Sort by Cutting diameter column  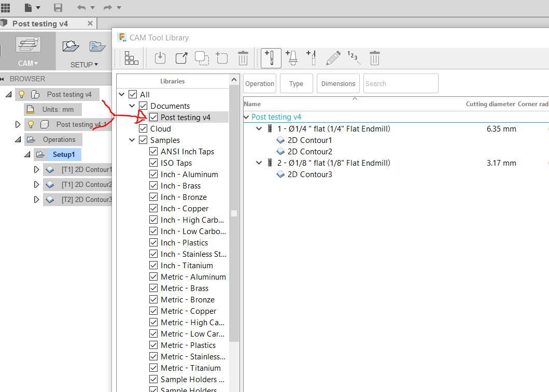coord(490,104)
